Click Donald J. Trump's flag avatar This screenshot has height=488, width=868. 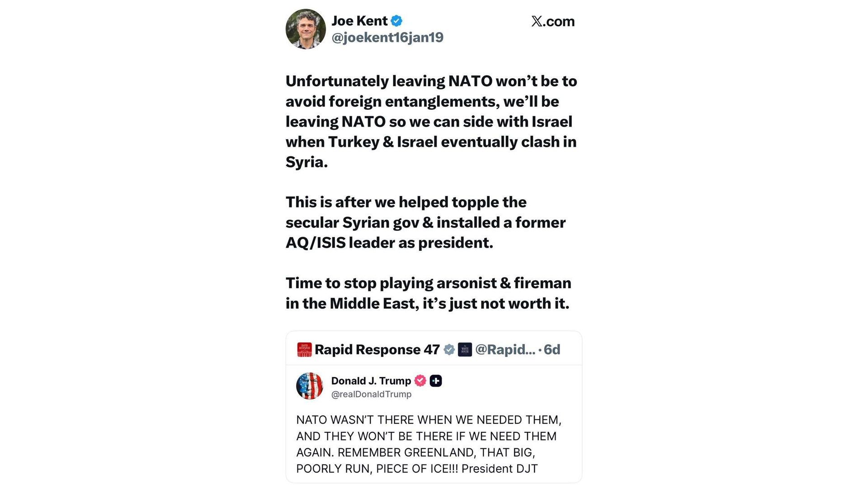point(310,386)
